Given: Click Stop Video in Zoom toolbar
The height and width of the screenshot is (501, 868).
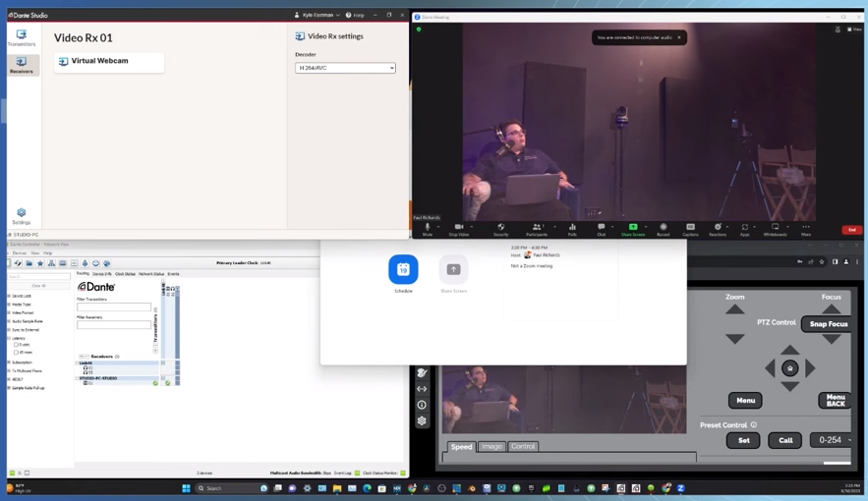Looking at the screenshot, I should point(458,230).
